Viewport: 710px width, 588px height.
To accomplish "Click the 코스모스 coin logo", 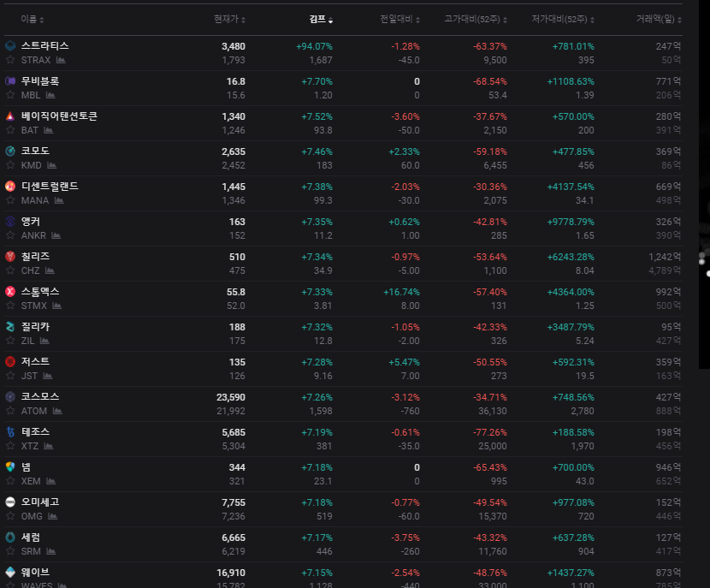I will (10, 397).
